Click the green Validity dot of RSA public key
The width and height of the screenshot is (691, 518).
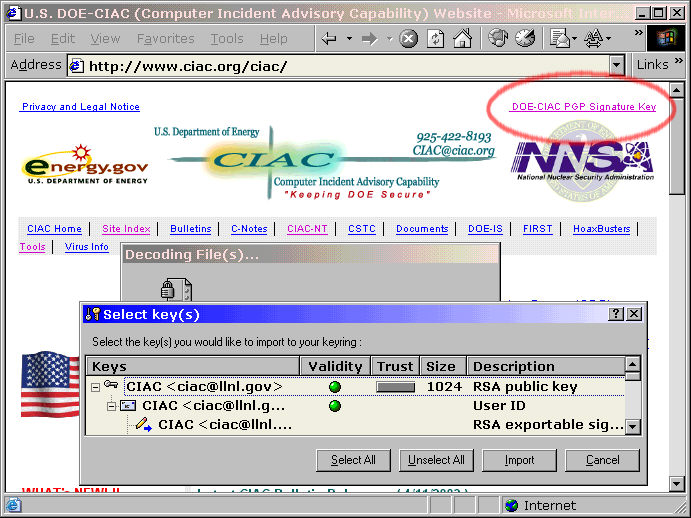pyautogui.click(x=335, y=387)
